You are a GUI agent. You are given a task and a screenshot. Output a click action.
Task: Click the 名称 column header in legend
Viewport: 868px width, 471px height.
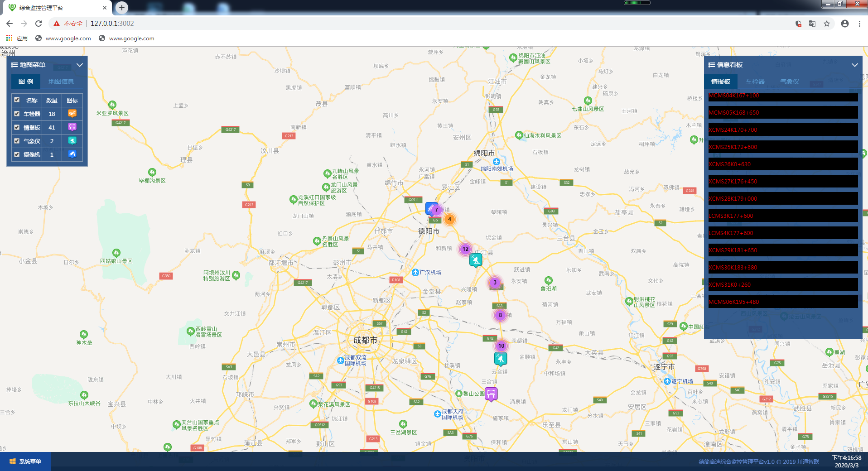[x=32, y=100]
